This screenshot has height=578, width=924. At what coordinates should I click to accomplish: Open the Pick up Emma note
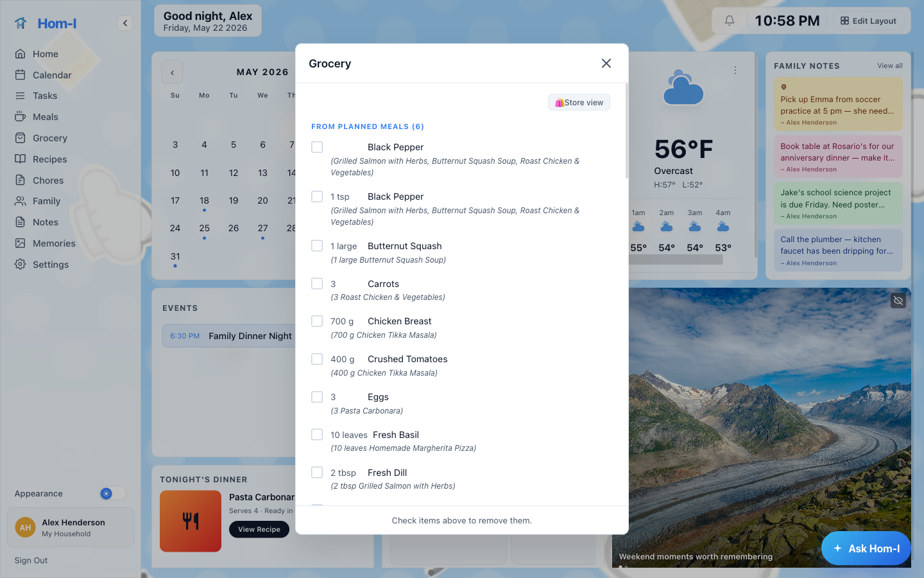(838, 104)
